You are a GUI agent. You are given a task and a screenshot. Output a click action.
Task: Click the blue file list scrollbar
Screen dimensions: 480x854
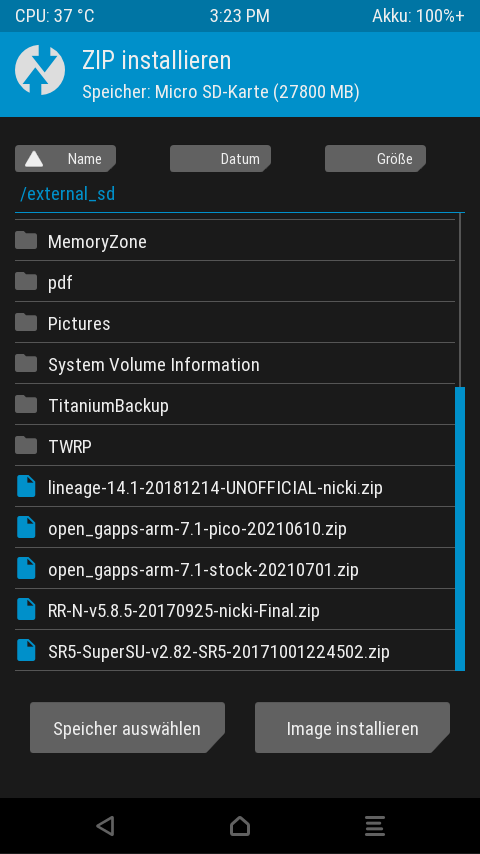[460, 528]
